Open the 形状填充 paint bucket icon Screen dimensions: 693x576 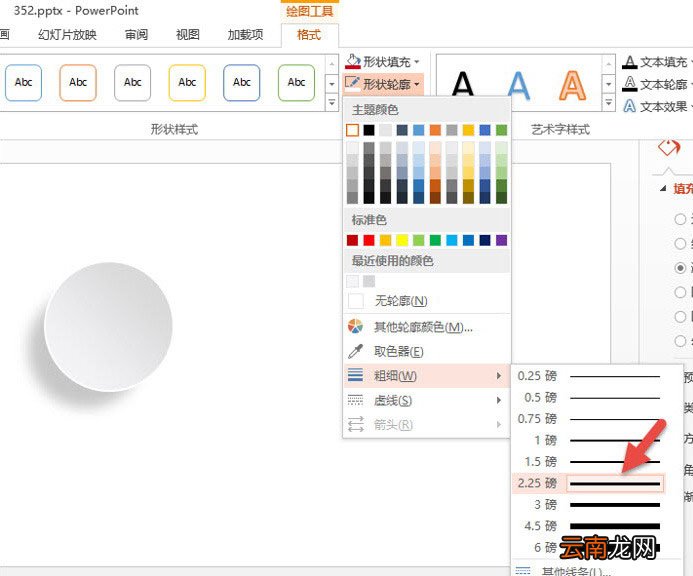353,61
